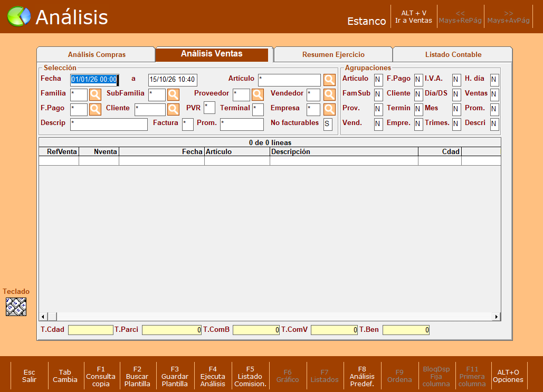Image resolution: width=543 pixels, height=392 pixels.
Task: Switch the No facturables S box
Action: [328, 124]
